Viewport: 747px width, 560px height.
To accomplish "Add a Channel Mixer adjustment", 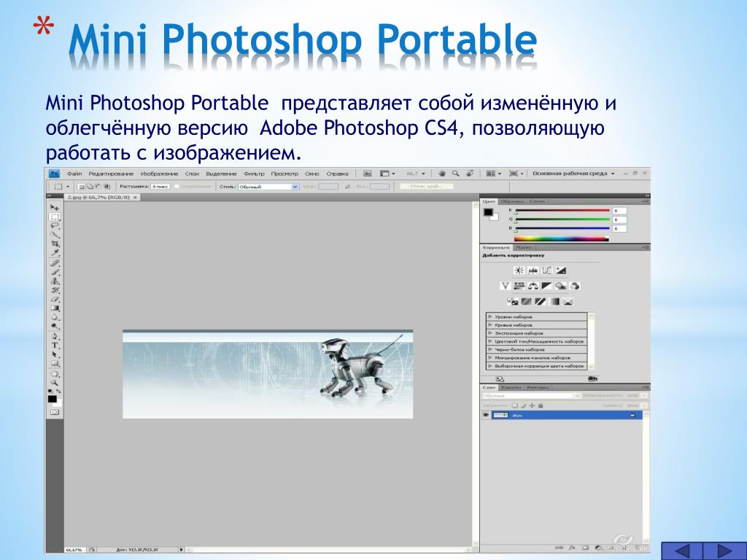I will click(575, 286).
